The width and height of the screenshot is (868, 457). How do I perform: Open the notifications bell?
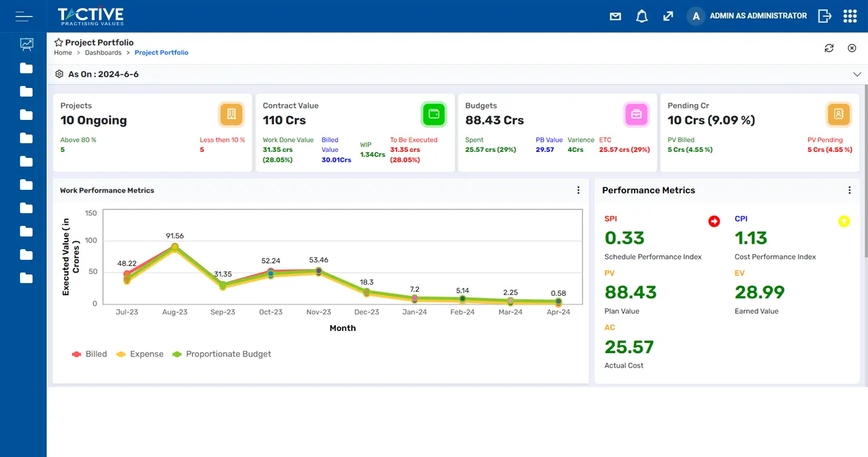641,15
